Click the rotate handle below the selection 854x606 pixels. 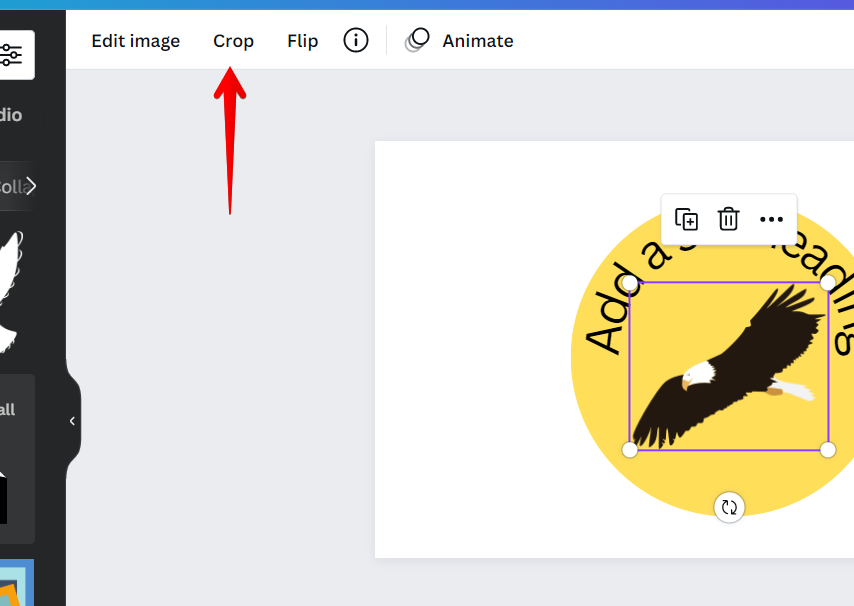click(x=729, y=507)
